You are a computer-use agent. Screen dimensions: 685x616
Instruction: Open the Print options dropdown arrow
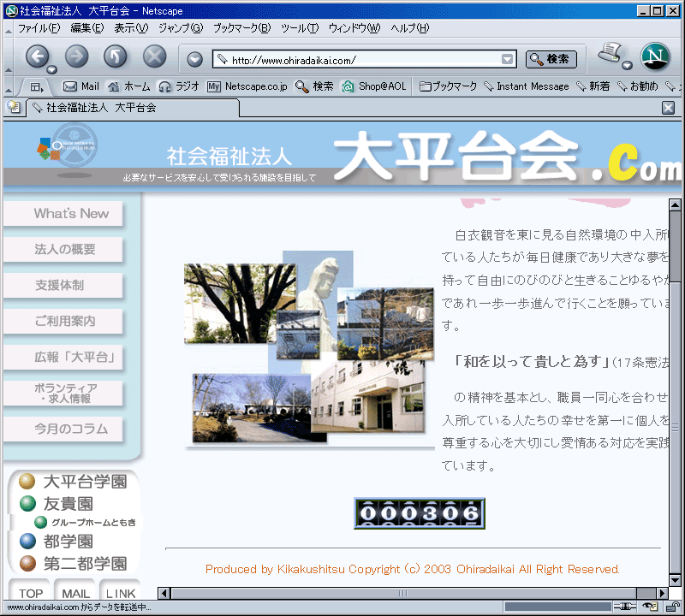(628, 66)
